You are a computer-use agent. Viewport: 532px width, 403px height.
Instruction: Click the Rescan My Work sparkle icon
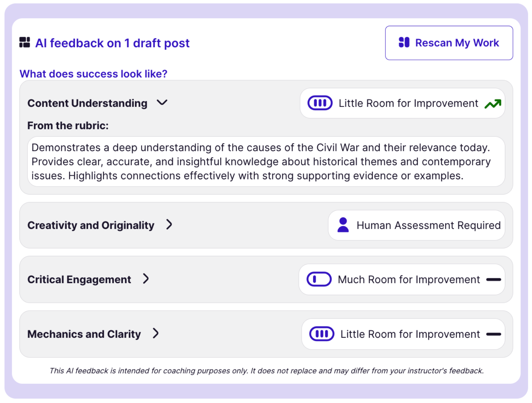[404, 42]
